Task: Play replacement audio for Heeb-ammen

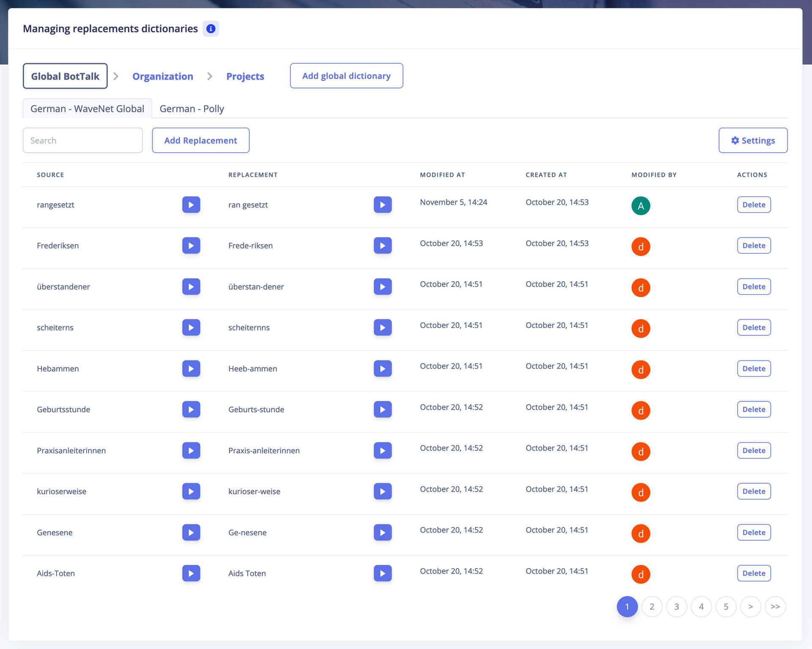Action: pyautogui.click(x=383, y=369)
